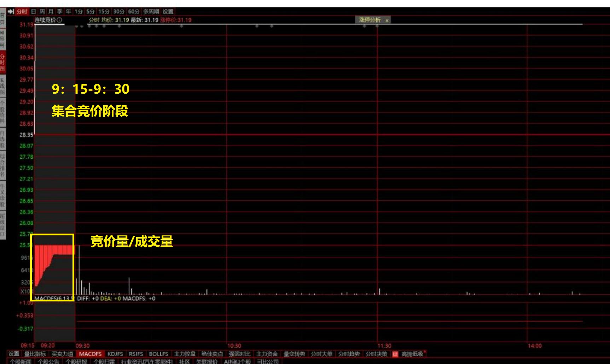Open the 多周期 multi-period view

151,12
